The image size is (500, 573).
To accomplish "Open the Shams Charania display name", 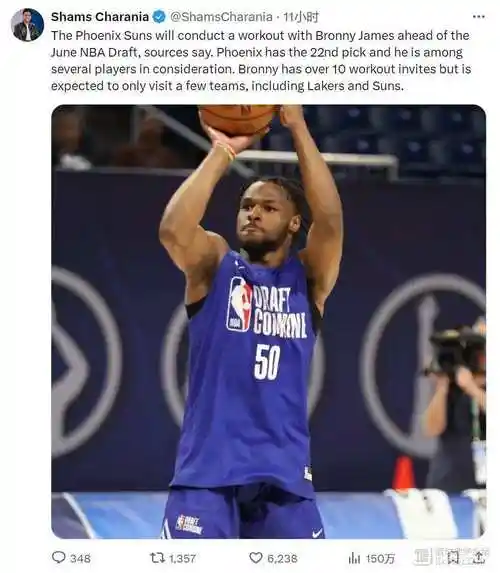I will click(x=100, y=17).
